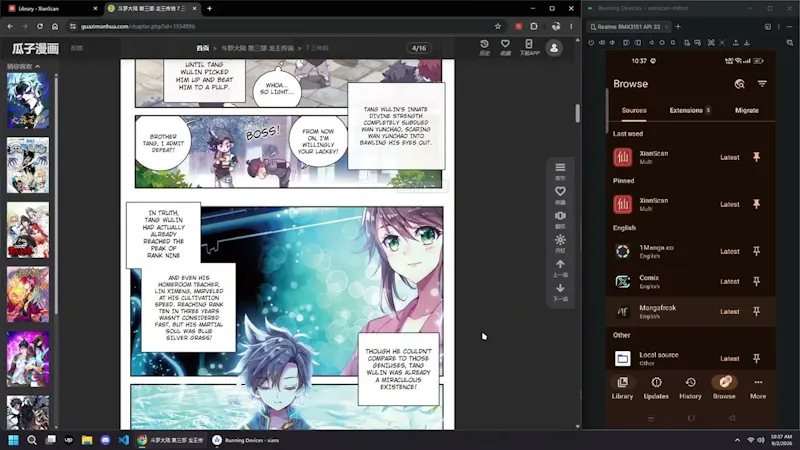Switch to Sources tab
The height and width of the screenshot is (450, 800).
pyautogui.click(x=634, y=110)
